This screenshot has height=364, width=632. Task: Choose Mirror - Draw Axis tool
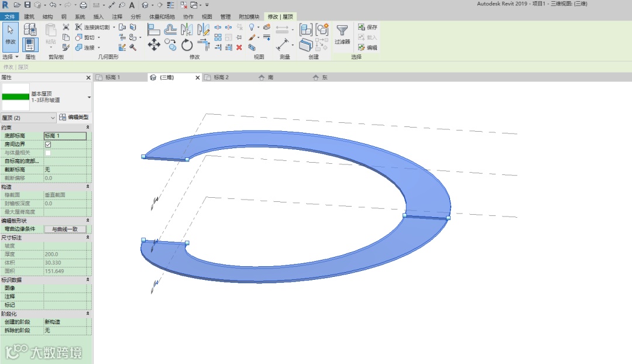click(x=203, y=29)
